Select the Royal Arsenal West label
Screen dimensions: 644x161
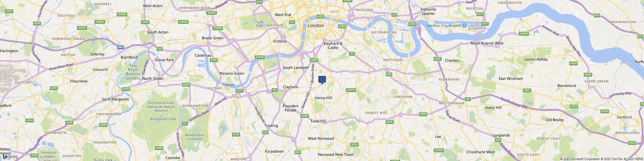487,43
